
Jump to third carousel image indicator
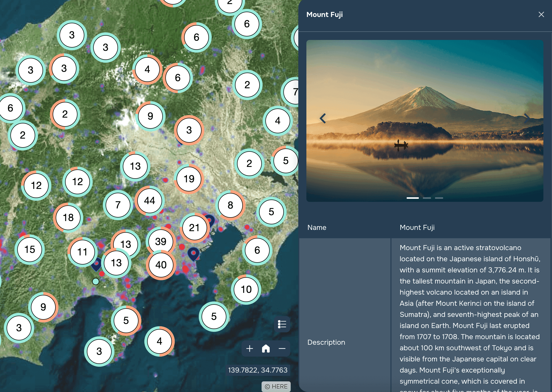[439, 198]
